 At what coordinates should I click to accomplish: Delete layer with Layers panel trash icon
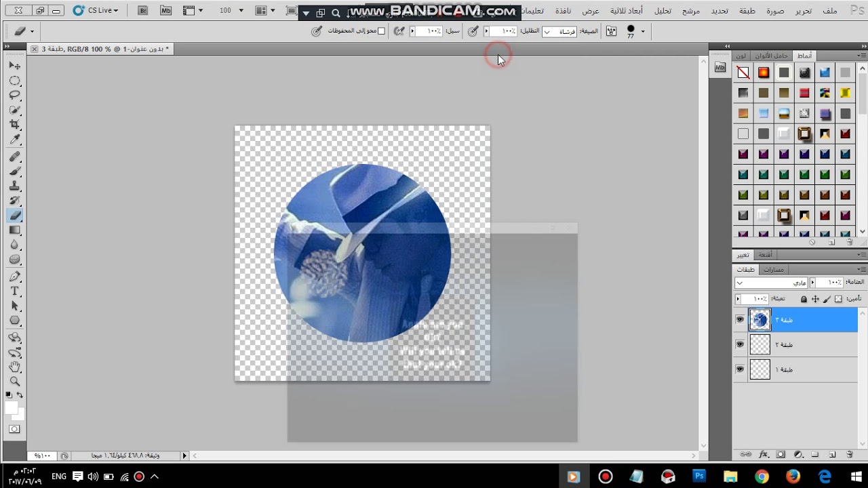[850, 454]
